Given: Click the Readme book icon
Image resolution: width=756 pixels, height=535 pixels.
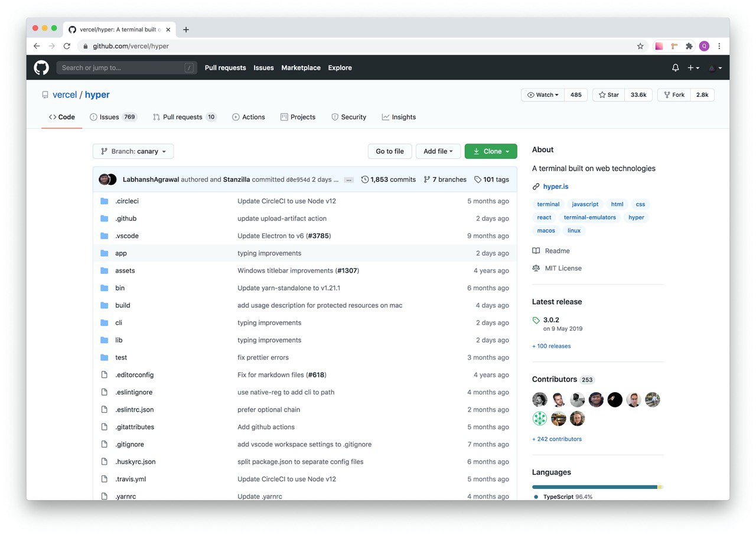Looking at the screenshot, I should point(536,251).
